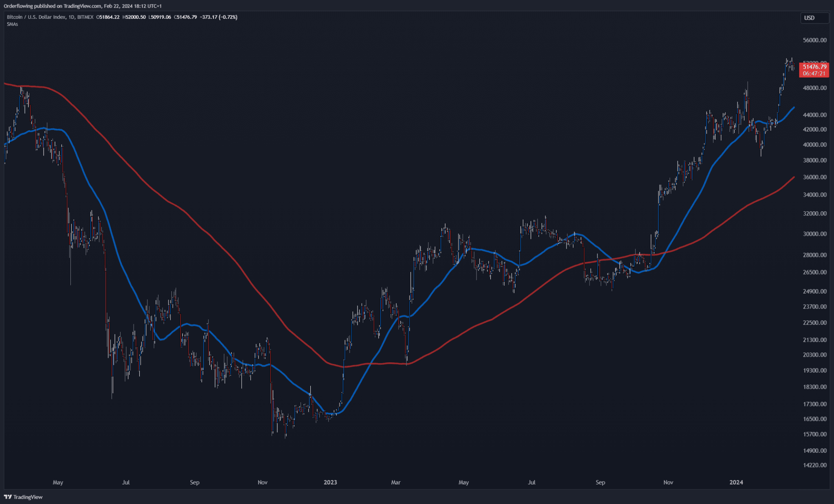Screen dimensions: 834x504
Task: Click the percentage change (-0.72%) in the legend
Action: click(x=228, y=18)
